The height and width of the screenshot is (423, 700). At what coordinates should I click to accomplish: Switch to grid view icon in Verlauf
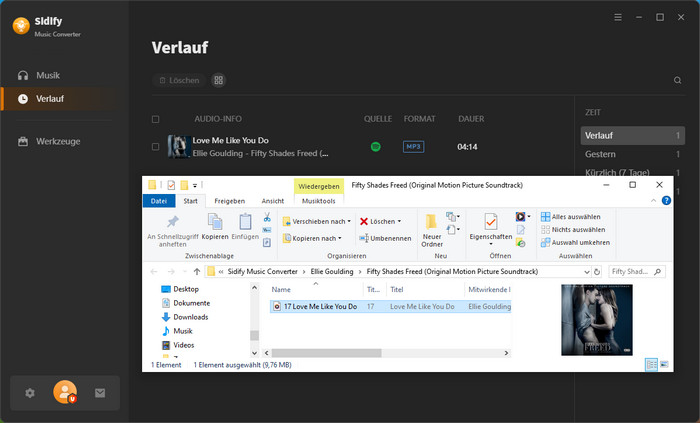[218, 80]
